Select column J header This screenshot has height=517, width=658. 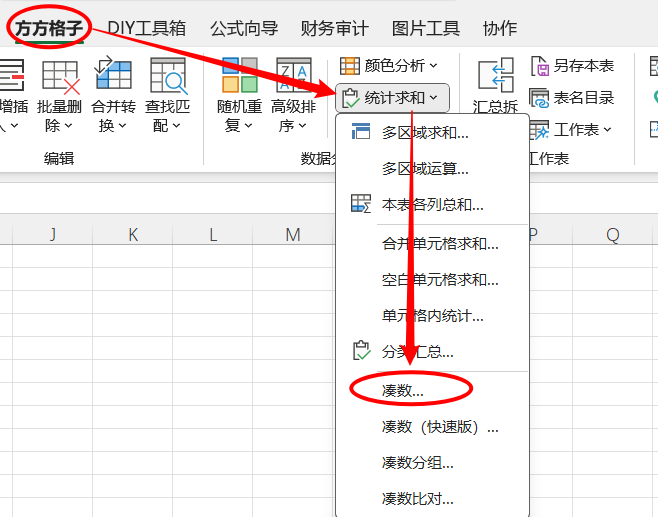[x=52, y=234]
